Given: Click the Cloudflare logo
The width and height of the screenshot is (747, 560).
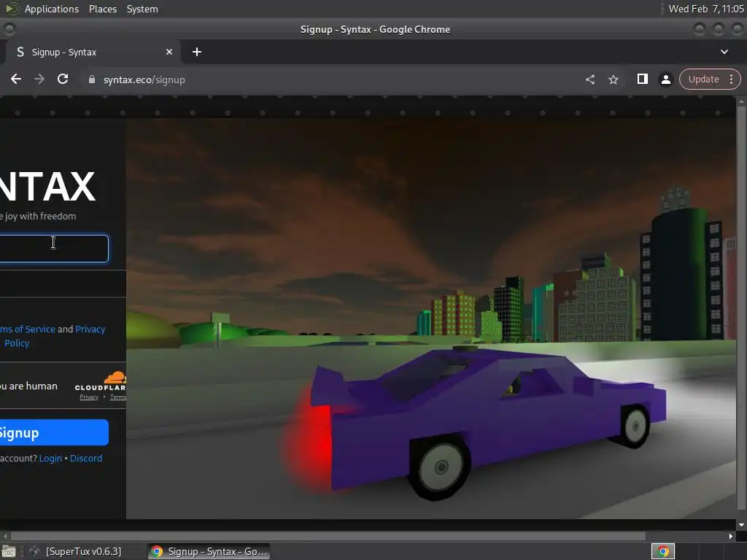Looking at the screenshot, I should click(x=101, y=381).
